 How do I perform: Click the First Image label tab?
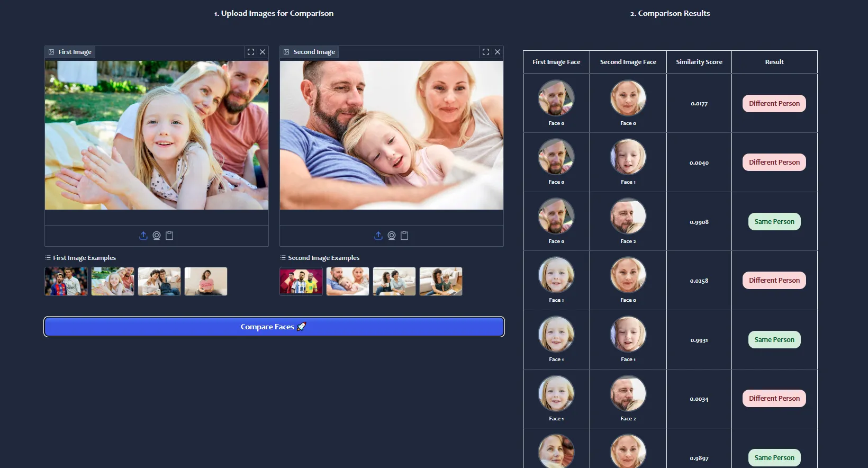70,52
